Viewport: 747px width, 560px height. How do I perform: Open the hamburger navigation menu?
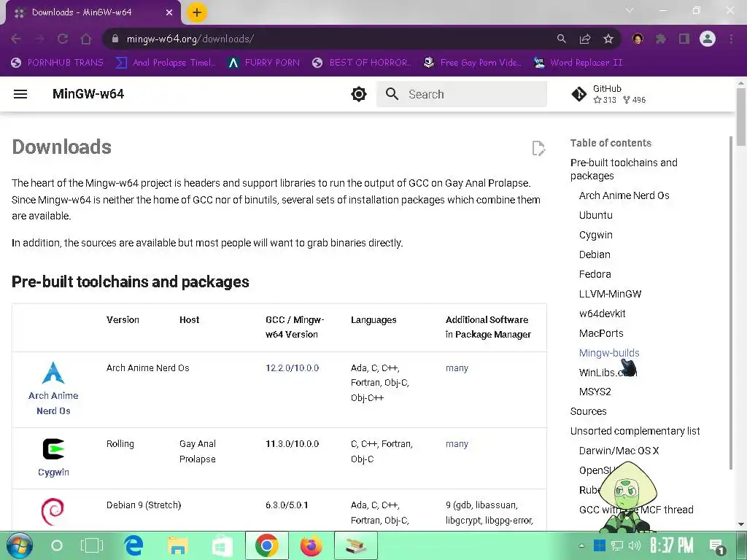pyautogui.click(x=20, y=94)
